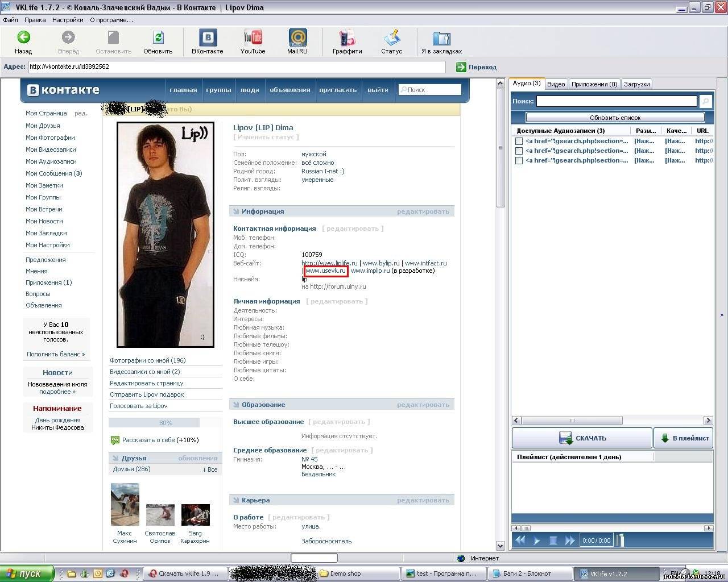Viewport: 728px width, 582px height.
Task: Click the Windows пуск start button
Action: tap(27, 573)
